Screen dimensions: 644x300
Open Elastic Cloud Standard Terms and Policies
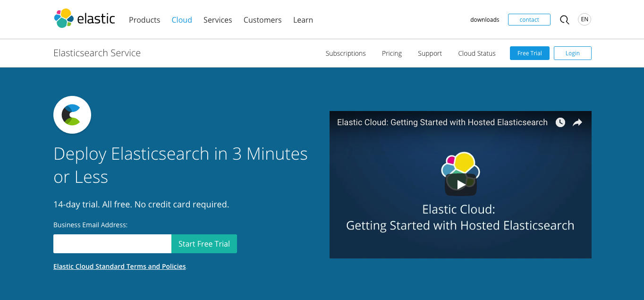click(x=119, y=266)
